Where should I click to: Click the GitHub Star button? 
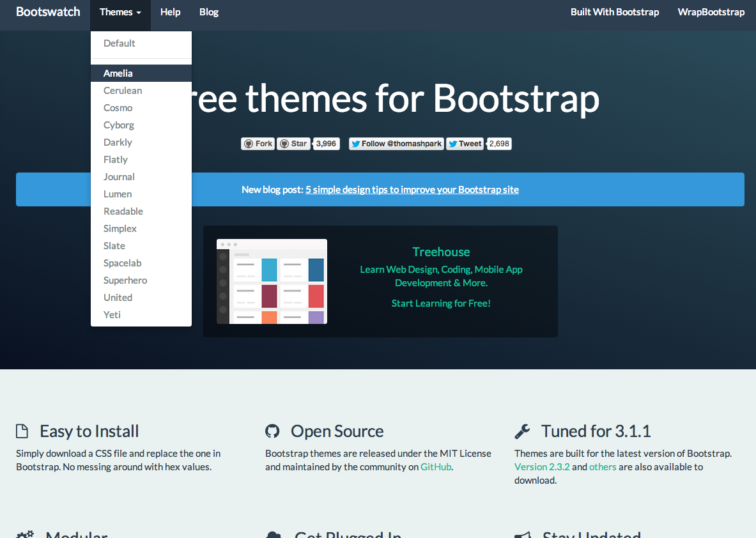pos(293,144)
